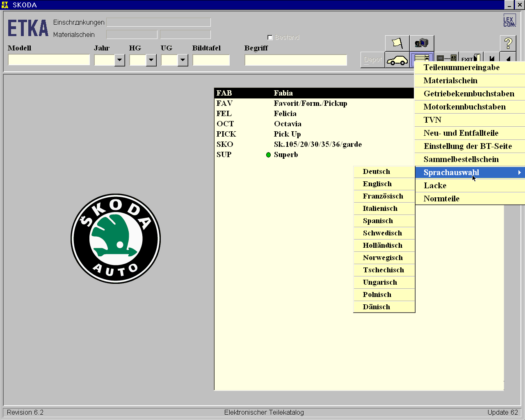Choose Dänisch language
Viewport: 525px width, 420px height.
pos(384,307)
